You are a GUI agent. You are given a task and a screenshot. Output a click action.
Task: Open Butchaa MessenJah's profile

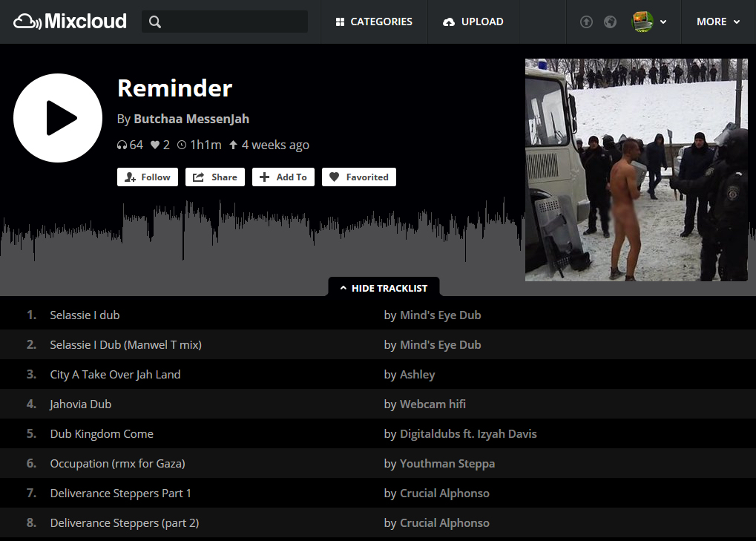[191, 119]
